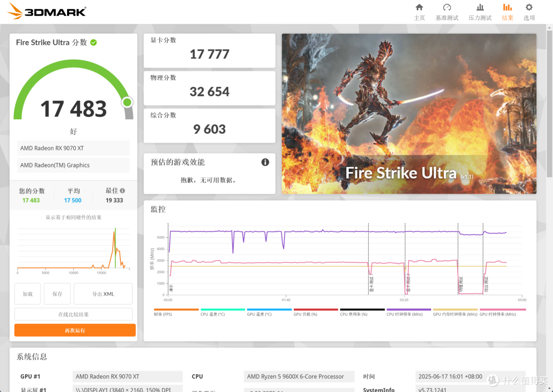Toggle CPU 使用率 (%) legend series

click(x=362, y=312)
